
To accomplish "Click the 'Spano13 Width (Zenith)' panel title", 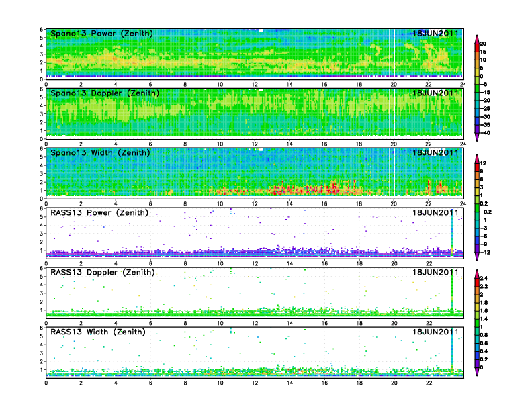I will click(100, 153).
